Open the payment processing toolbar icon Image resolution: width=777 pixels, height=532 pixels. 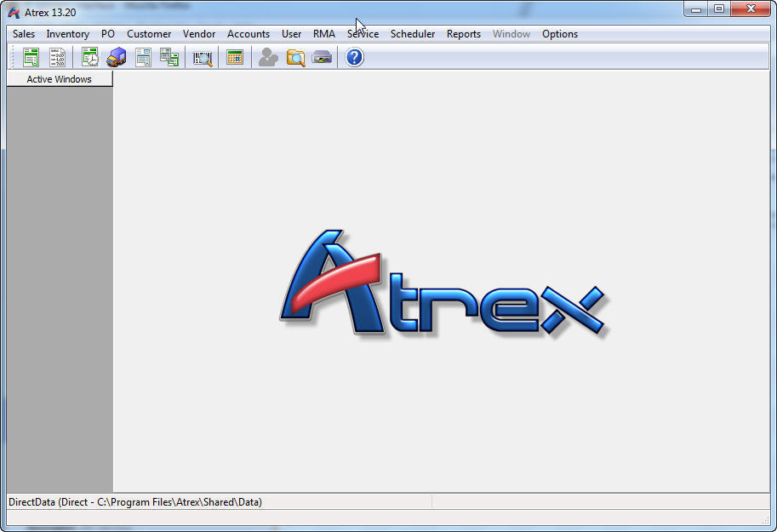pyautogui.click(x=322, y=57)
